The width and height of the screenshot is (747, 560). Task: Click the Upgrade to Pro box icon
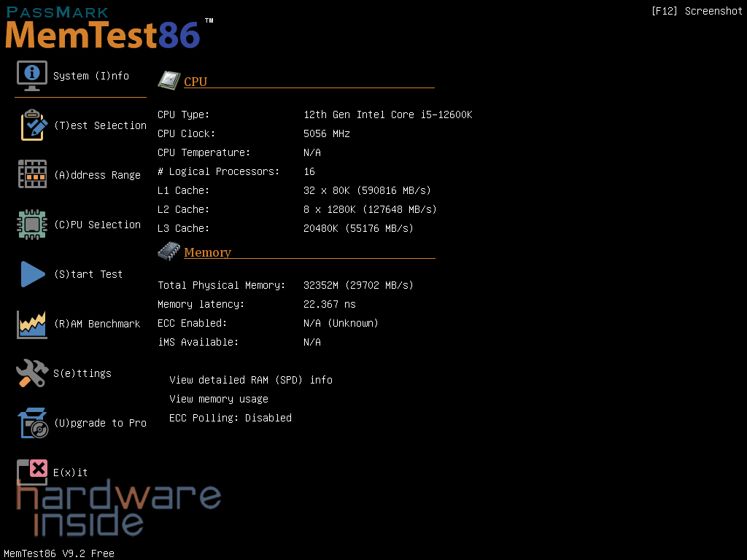pos(32,423)
